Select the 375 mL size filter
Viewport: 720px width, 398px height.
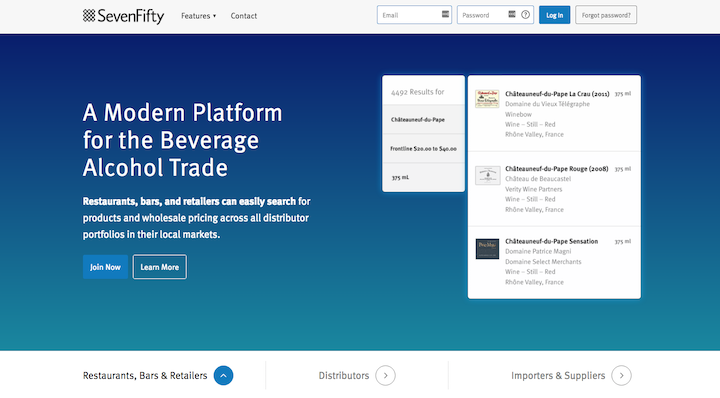tap(423, 177)
